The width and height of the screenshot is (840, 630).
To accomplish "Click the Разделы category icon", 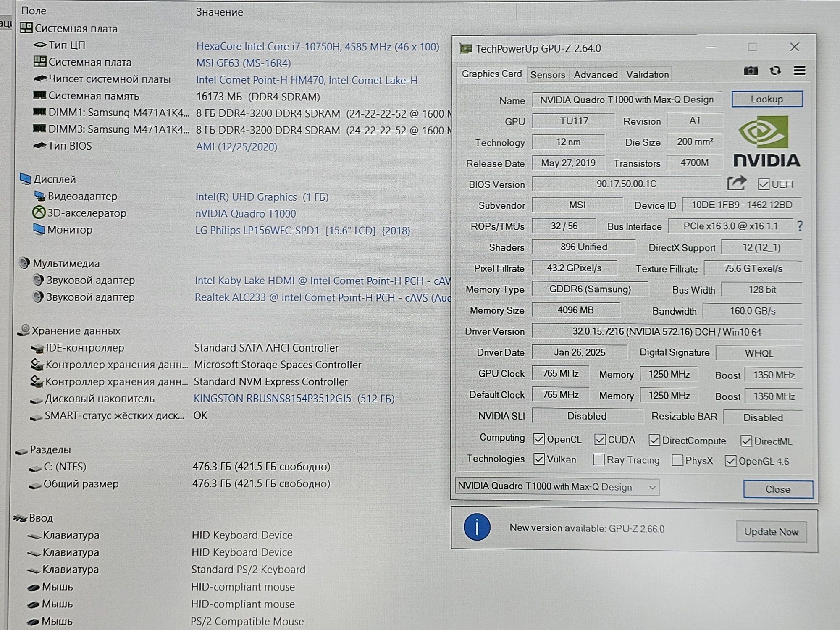I will coord(21,451).
